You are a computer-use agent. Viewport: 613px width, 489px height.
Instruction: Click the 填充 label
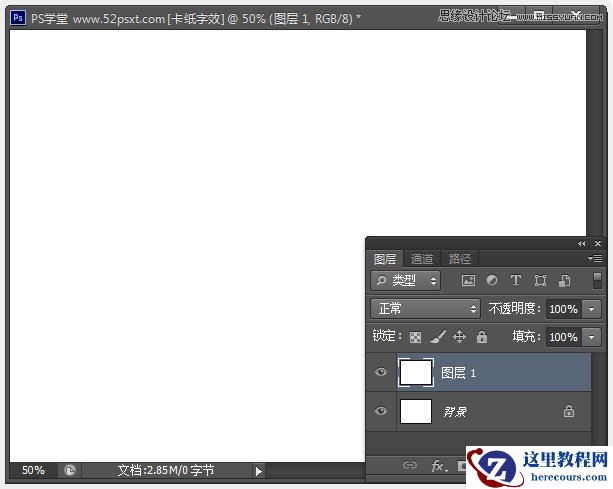[x=527, y=336]
